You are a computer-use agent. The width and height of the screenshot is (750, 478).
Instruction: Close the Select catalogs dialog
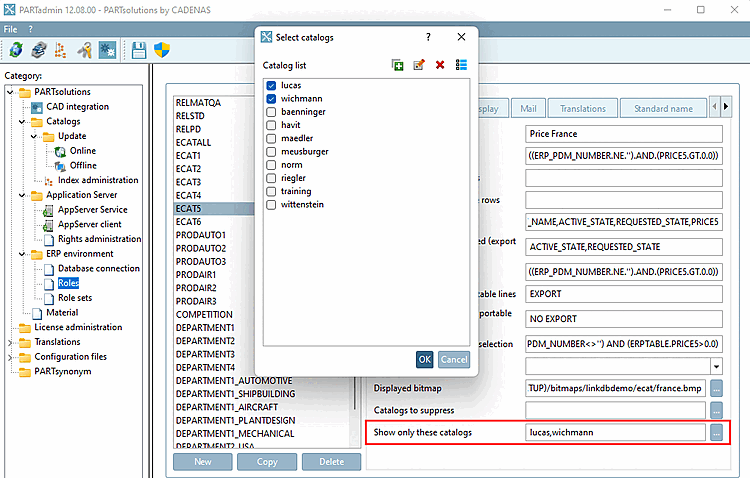point(461,37)
